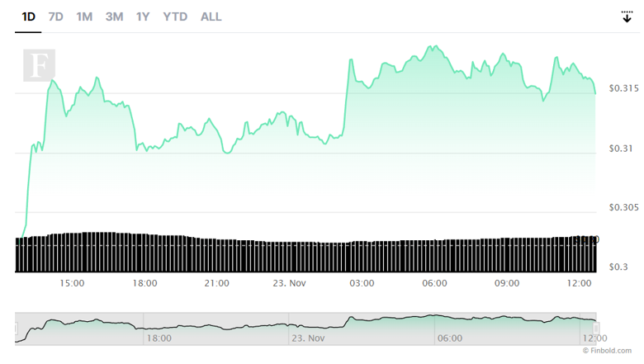
Task: Click the 15:00 label on time axis
Action: point(73,283)
